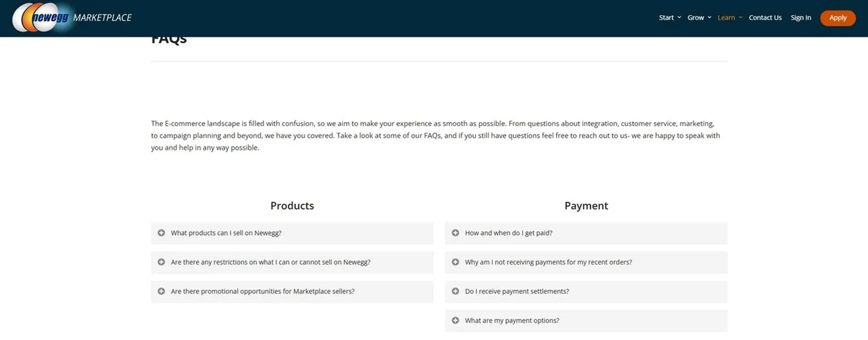Image resolution: width=868 pixels, height=340 pixels.
Task: Expand 'Are there promotional opportunities' FAQ row
Action: [263, 291]
